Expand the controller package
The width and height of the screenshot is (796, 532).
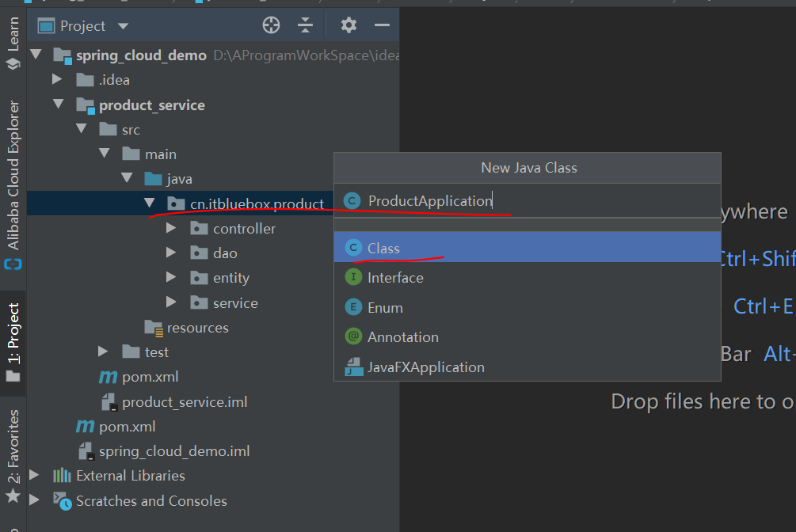click(172, 228)
